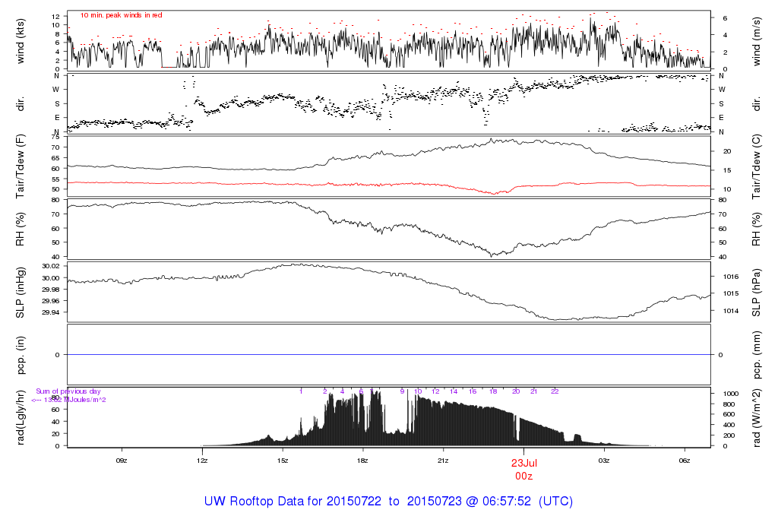Click the red "23Jul 00z" date marker
Screen dimensions: 778x532
[524, 469]
